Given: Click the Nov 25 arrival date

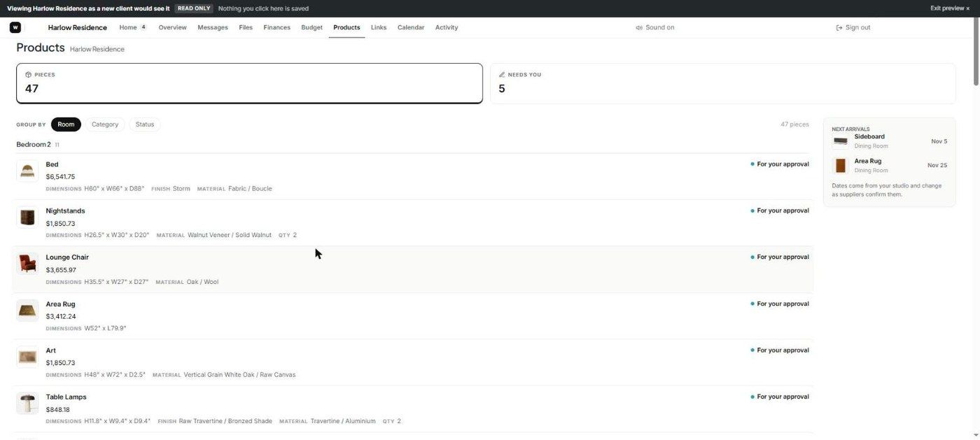Looking at the screenshot, I should pyautogui.click(x=937, y=166).
